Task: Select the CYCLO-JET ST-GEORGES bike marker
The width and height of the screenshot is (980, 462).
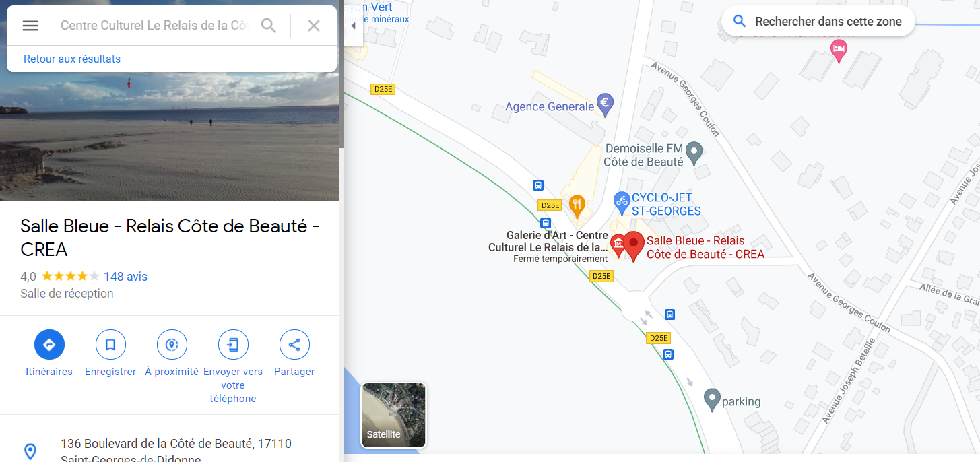Action: click(x=621, y=200)
